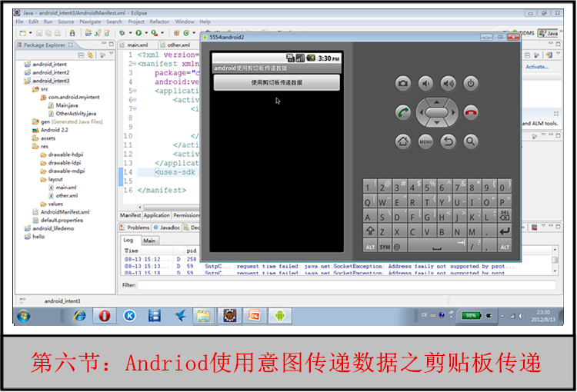The height and width of the screenshot is (392, 577).
Task: Click the emulator back button
Action: coord(449,141)
